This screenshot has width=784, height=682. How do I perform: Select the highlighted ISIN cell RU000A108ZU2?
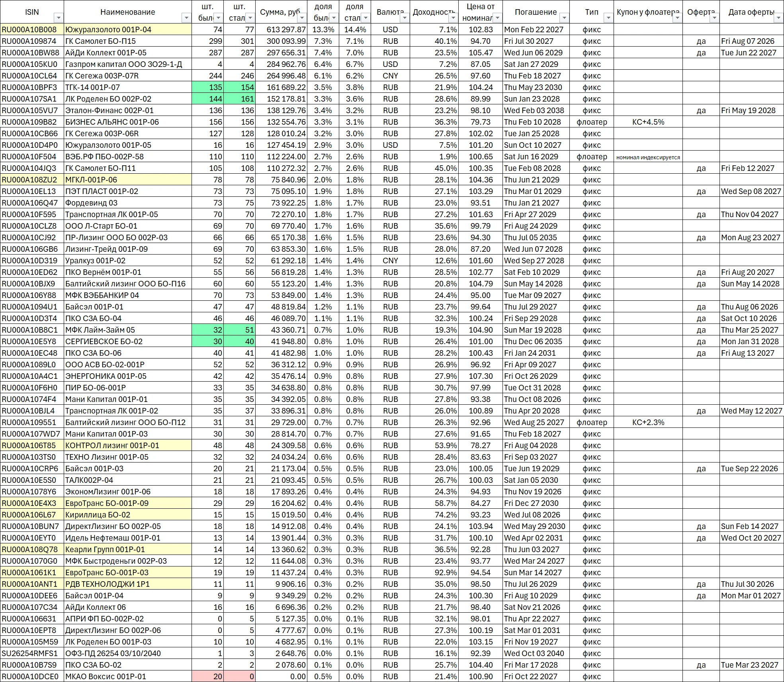coord(32,180)
